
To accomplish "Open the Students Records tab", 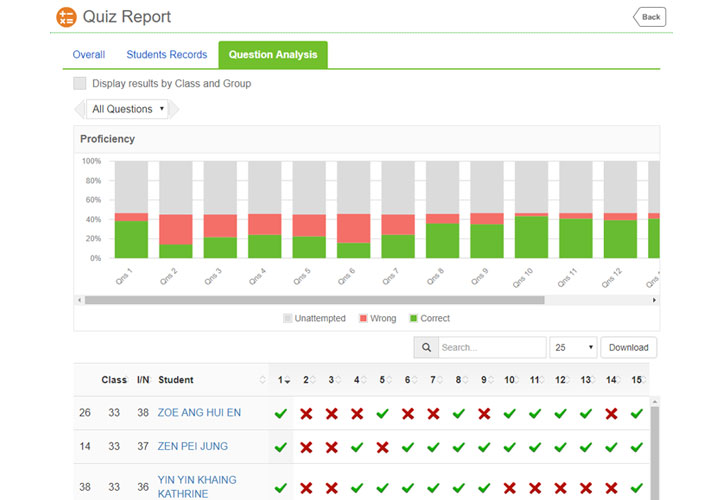I will click(167, 55).
